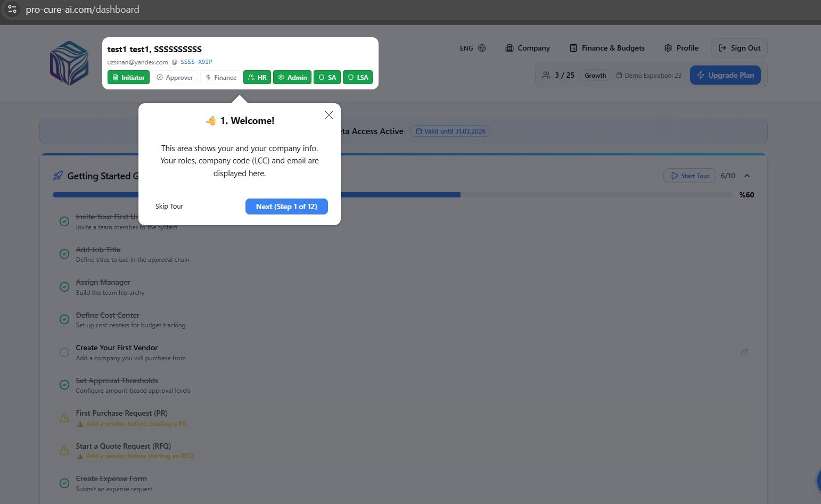Viewport: 821px width, 504px height.
Task: Click the Getting Started progress bar
Action: point(392,195)
